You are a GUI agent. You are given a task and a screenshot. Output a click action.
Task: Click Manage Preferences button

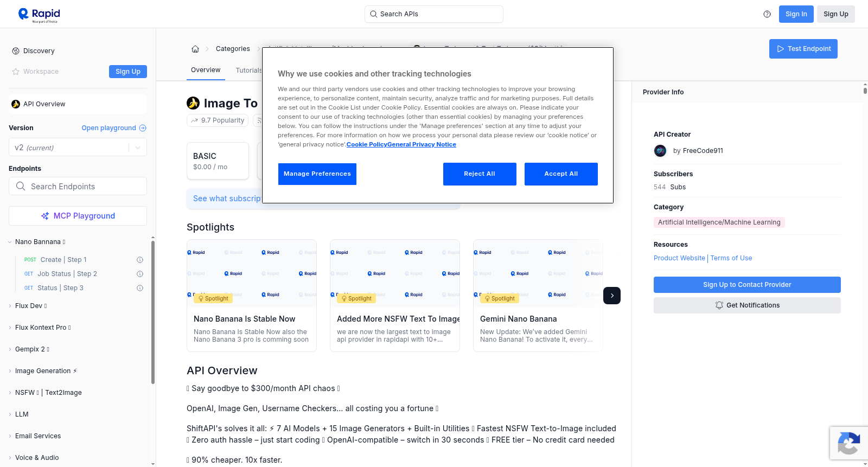click(317, 174)
